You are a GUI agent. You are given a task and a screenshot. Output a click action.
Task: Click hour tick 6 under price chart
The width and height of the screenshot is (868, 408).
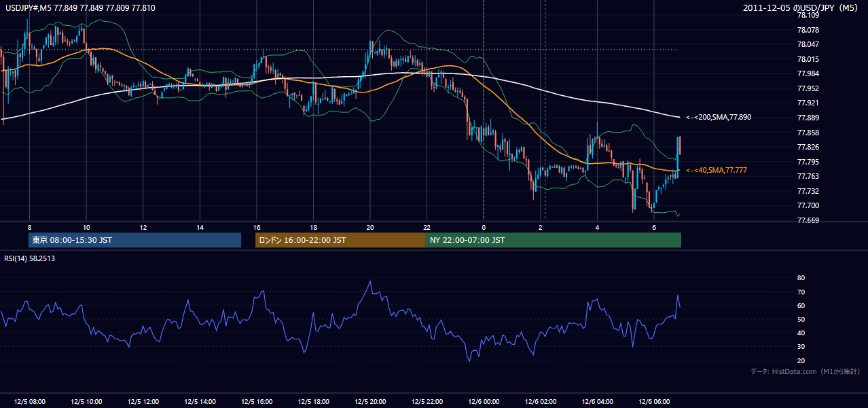653,227
